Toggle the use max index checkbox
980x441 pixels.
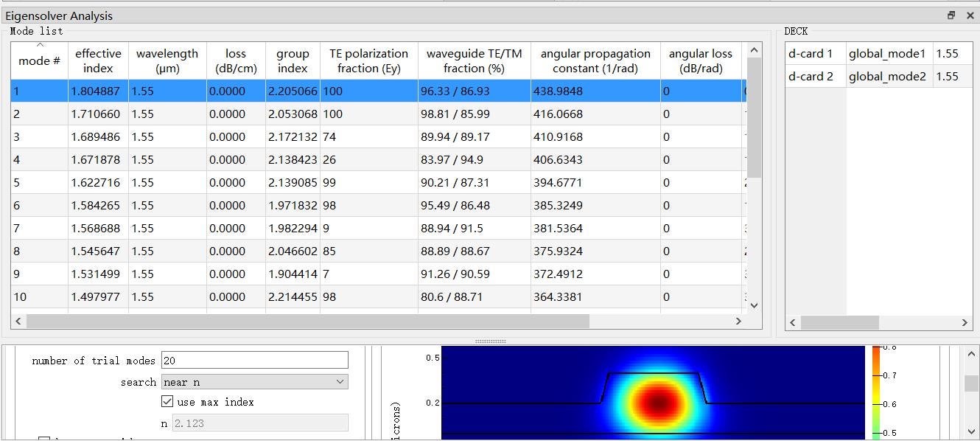tap(167, 402)
